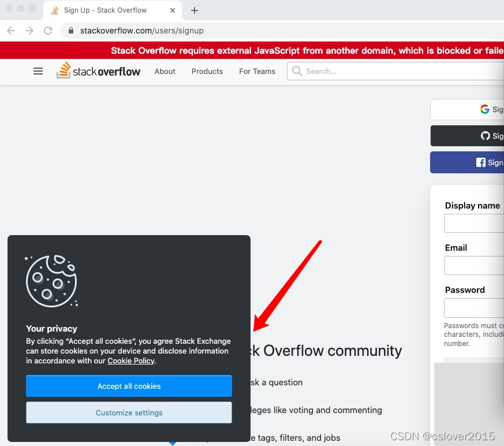
Task: Click the 'Overflow community' heading text
Action: (333, 351)
